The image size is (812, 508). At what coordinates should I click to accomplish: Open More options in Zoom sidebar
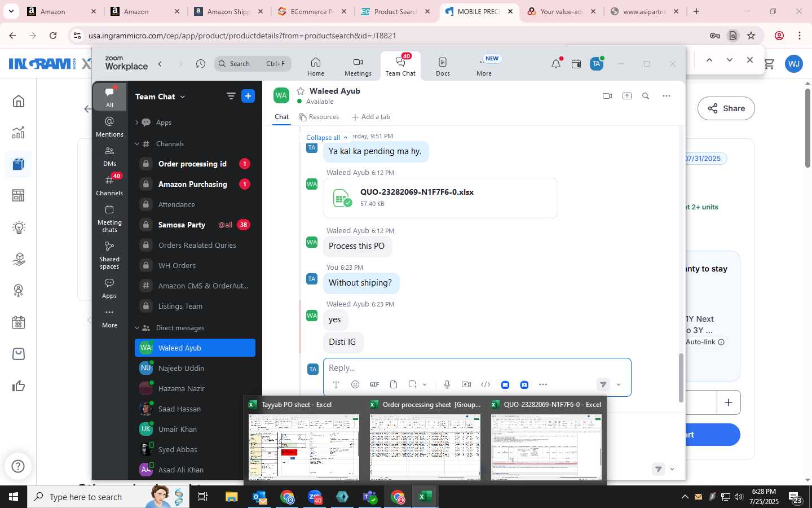coord(109,318)
